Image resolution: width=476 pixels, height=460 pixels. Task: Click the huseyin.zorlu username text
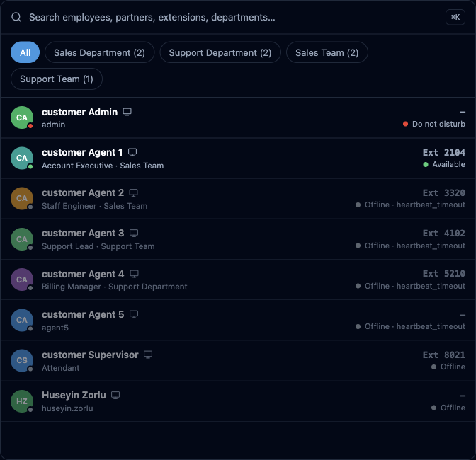tap(67, 408)
